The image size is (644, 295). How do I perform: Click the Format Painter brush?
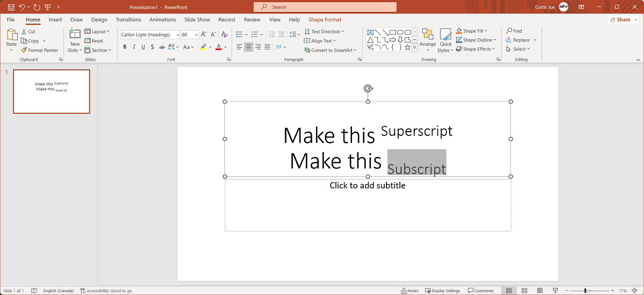39,50
